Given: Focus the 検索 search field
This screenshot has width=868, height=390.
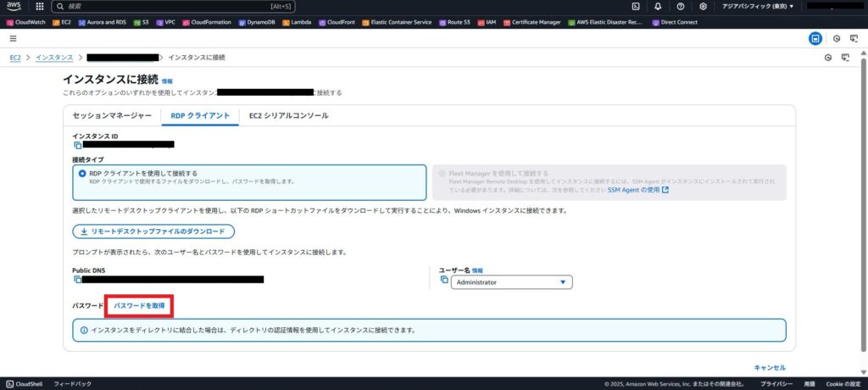Looking at the screenshot, I should pos(170,6).
